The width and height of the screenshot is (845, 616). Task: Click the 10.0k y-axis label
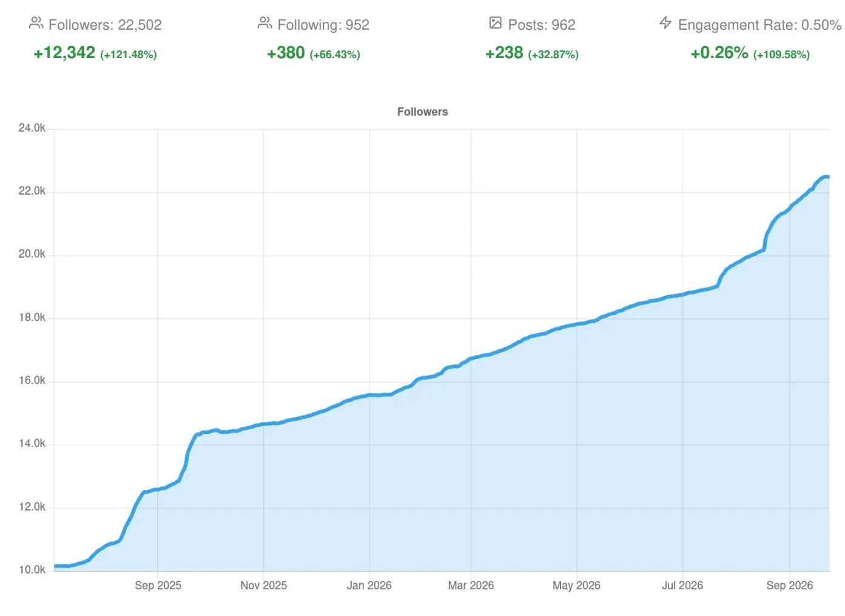tap(32, 570)
